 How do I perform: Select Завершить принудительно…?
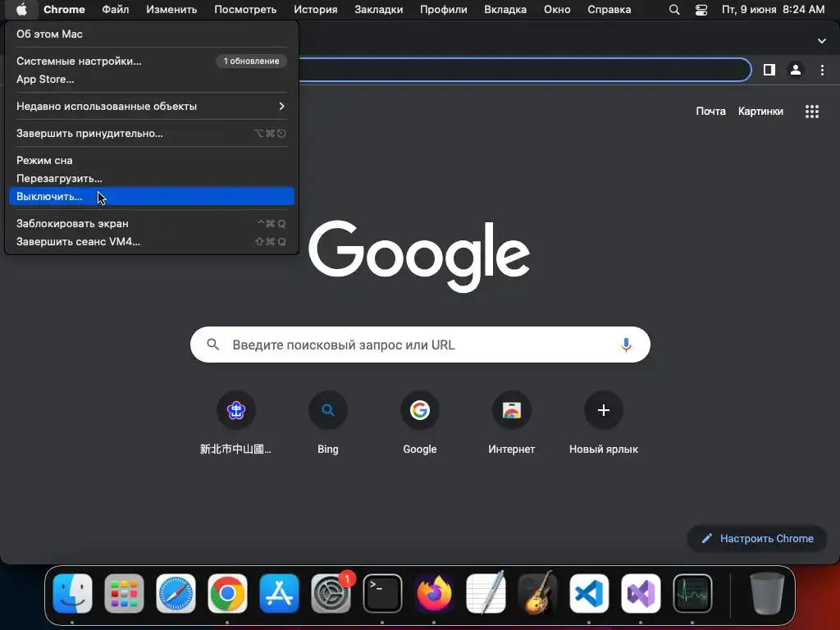click(152, 134)
